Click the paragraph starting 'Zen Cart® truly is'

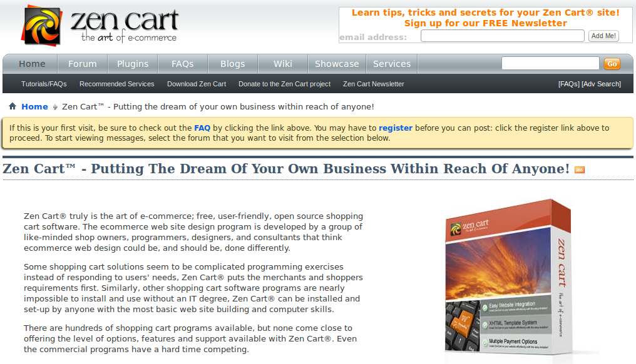point(193,232)
